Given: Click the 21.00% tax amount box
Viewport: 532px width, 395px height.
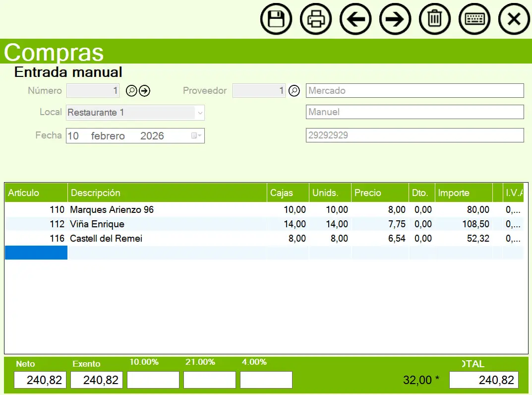Looking at the screenshot, I should (209, 380).
